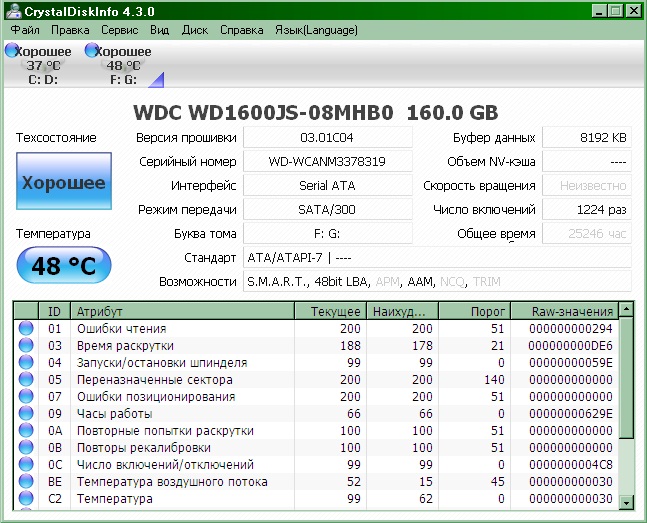Click the standard field ATA/ATAPI-7
647x523 pixels.
[x=437, y=258]
